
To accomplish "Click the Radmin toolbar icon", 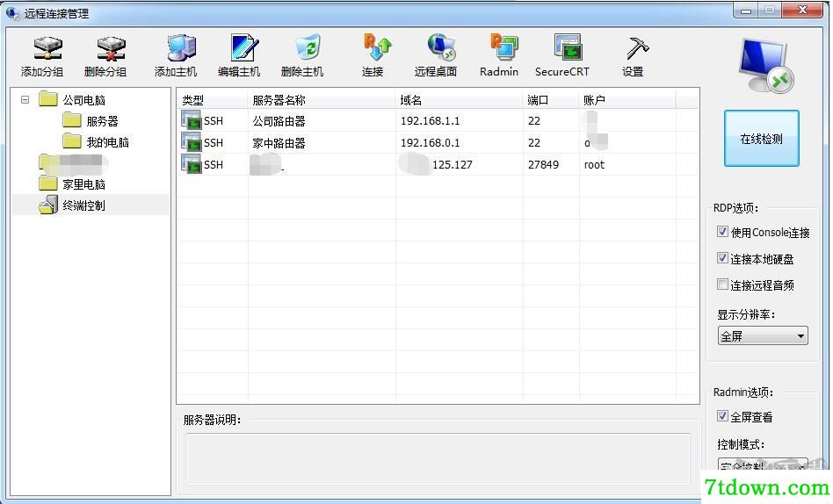I will click(x=503, y=47).
